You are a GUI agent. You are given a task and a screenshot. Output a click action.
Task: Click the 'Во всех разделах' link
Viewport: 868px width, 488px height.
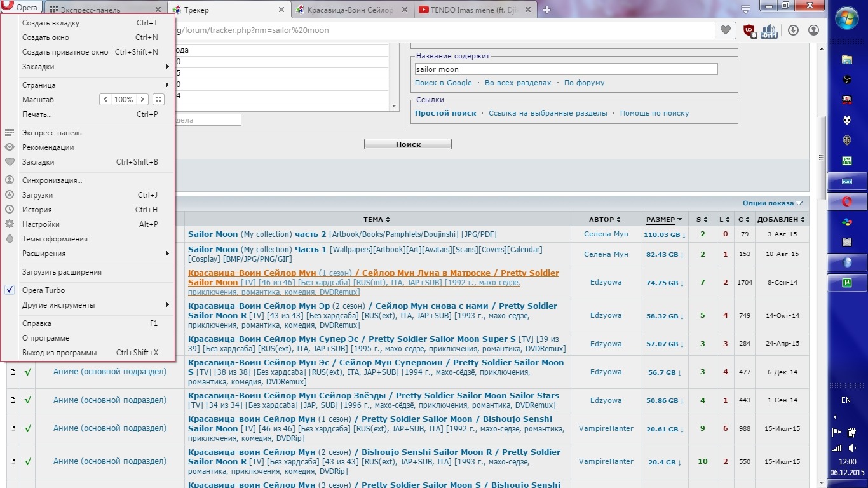point(518,83)
